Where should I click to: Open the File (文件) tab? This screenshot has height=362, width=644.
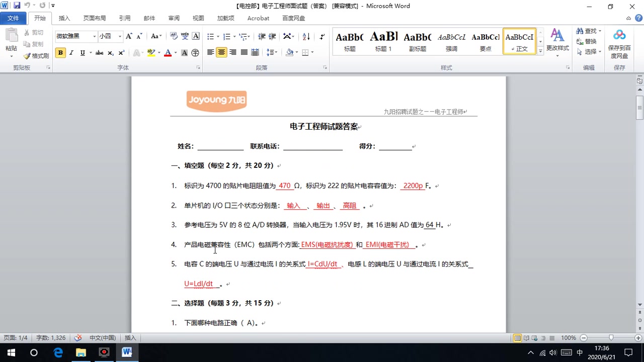(13, 18)
